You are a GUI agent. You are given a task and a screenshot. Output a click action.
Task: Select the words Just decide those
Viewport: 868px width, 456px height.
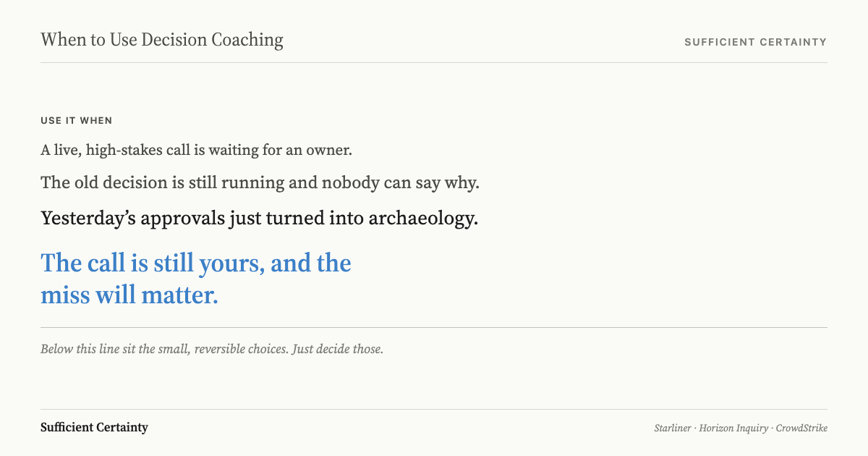[x=339, y=349]
